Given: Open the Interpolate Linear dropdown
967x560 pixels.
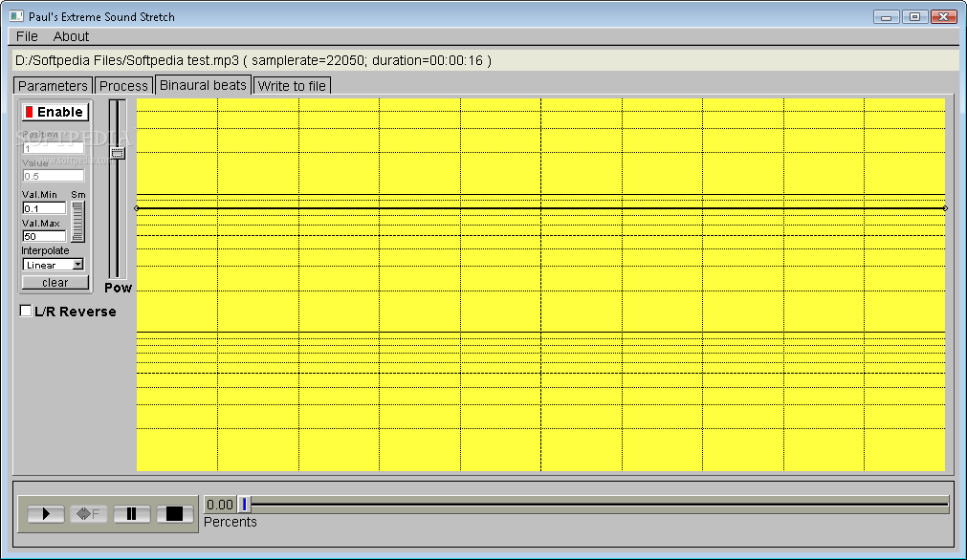Looking at the screenshot, I should [x=53, y=265].
